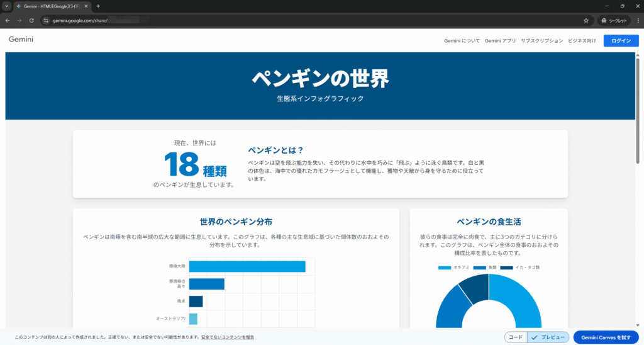
Task: Open the Chrome three-dot menu
Action: (637, 20)
